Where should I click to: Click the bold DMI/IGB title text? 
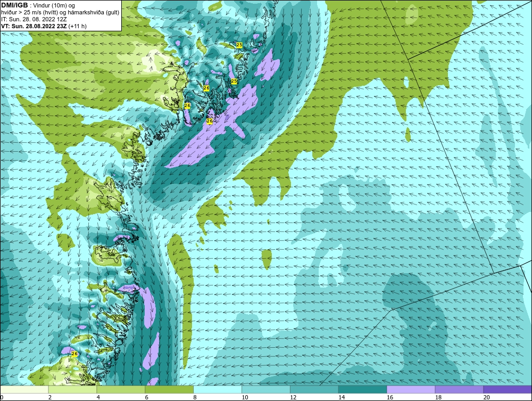14,5
